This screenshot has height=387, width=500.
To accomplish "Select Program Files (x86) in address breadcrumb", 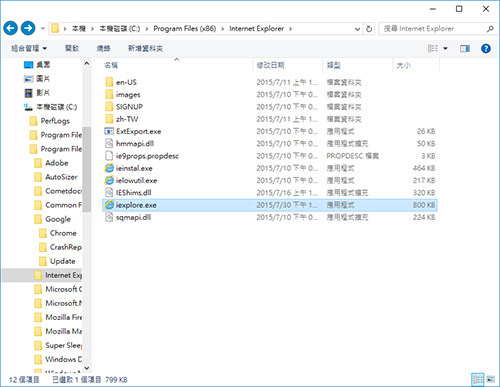I will (x=185, y=29).
